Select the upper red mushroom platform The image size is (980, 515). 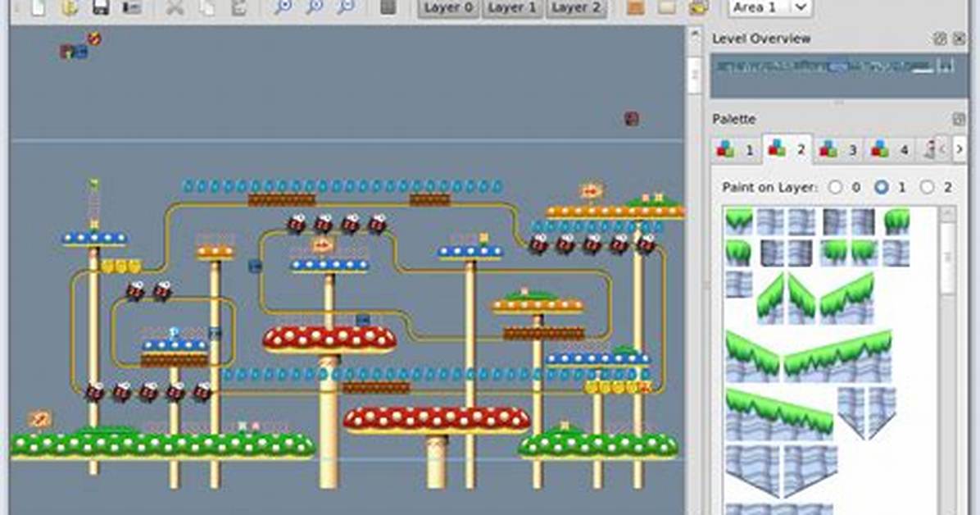329,340
